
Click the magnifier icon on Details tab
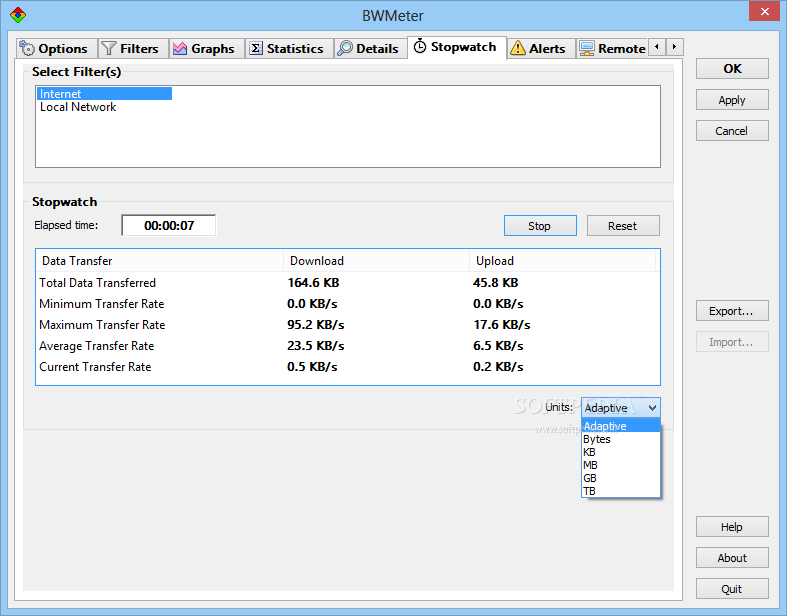pyautogui.click(x=345, y=49)
